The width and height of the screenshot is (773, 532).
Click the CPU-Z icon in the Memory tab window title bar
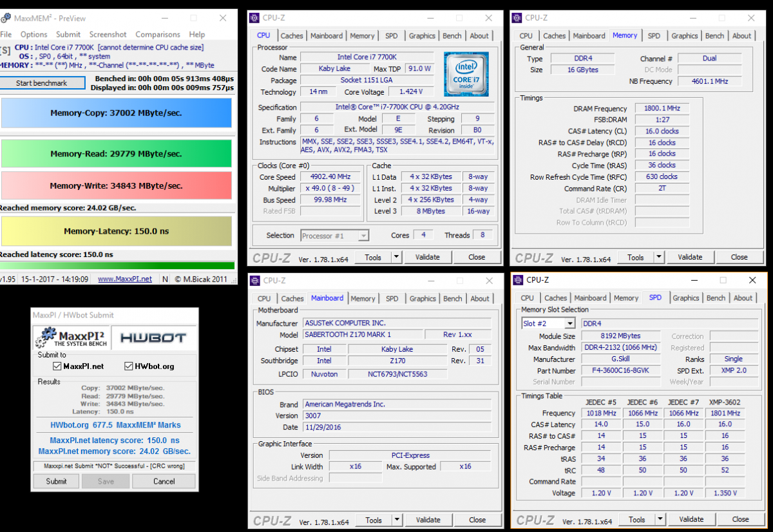point(517,18)
